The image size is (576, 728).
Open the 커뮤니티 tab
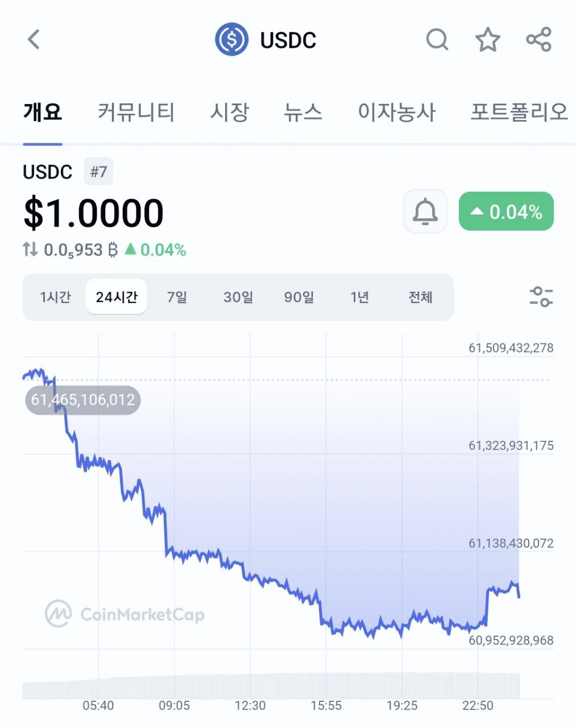(136, 112)
